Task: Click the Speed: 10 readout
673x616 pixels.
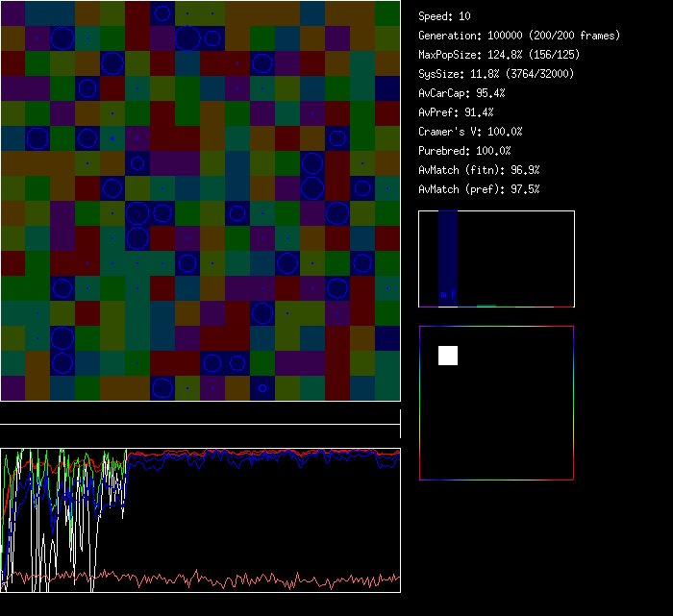Action: (444, 16)
